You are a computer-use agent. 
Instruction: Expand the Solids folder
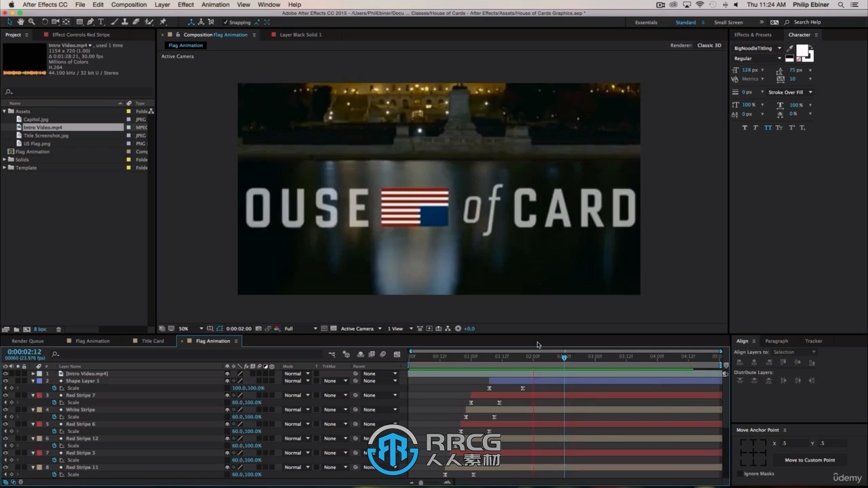(x=5, y=160)
